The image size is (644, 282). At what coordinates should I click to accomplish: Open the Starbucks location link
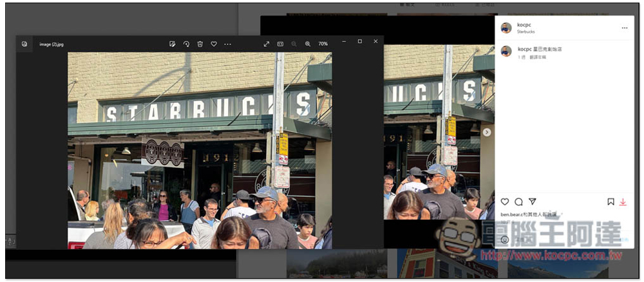click(526, 32)
